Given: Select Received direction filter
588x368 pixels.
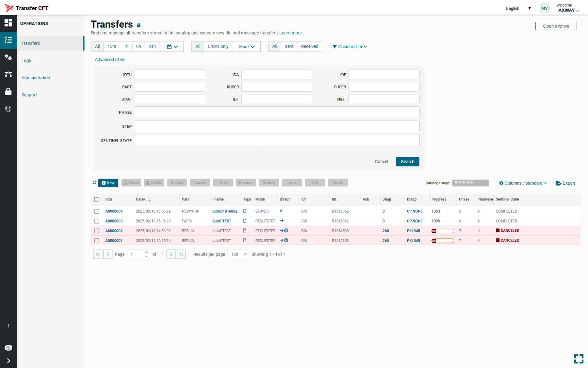Looking at the screenshot, I should tap(310, 47).
